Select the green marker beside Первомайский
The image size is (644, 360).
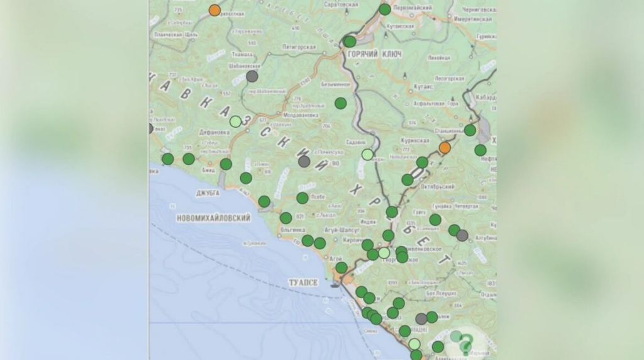(x=385, y=9)
